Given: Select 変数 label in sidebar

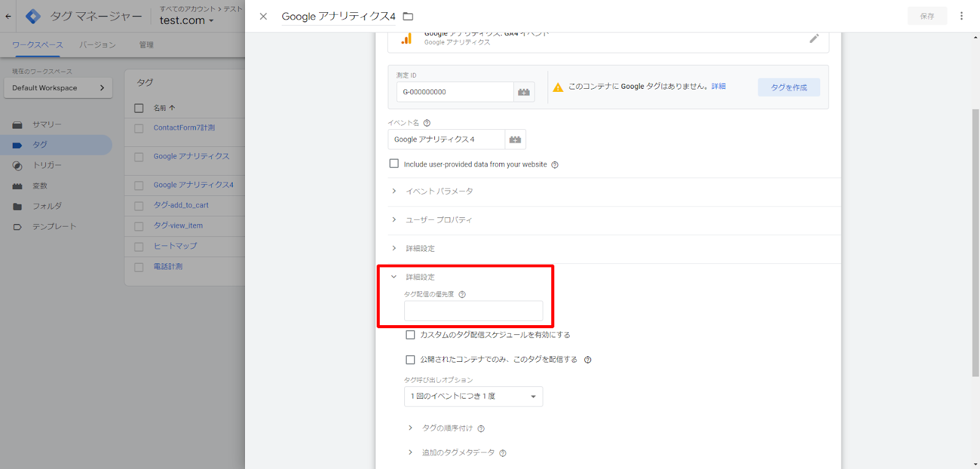Looking at the screenshot, I should pos(40,186).
